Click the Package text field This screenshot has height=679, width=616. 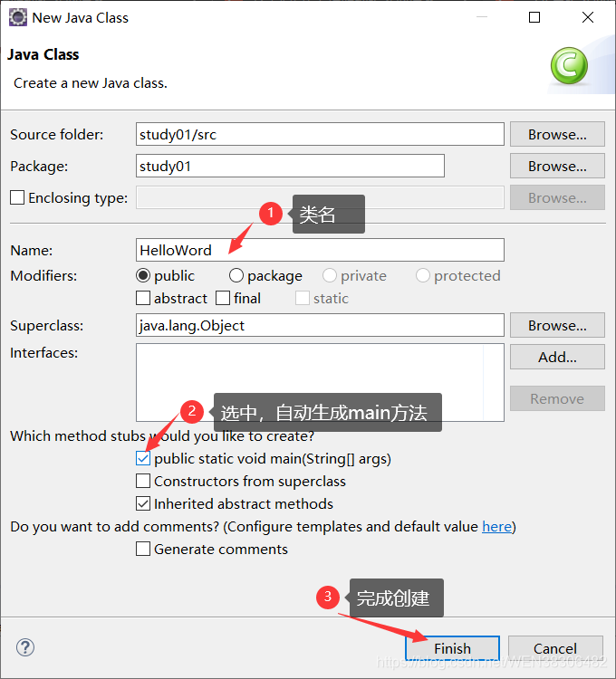[x=290, y=166]
